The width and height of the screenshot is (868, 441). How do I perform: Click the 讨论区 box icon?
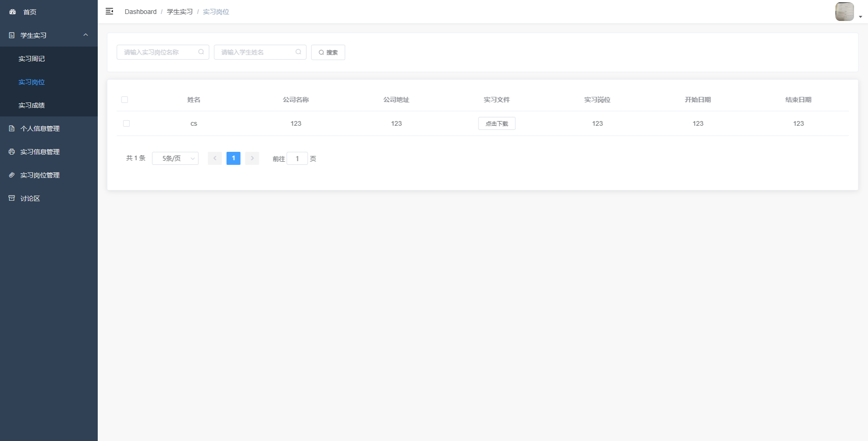point(12,198)
